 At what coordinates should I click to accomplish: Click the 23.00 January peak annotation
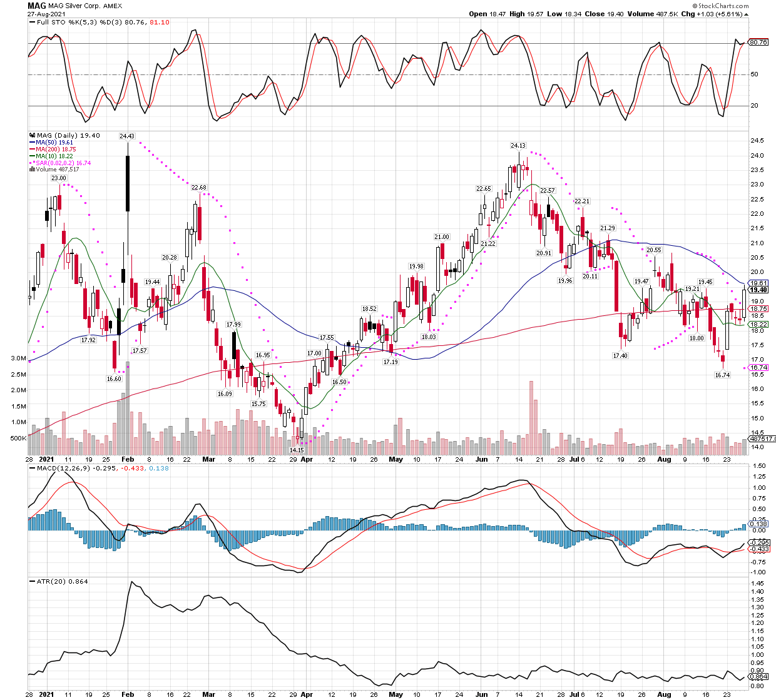58,178
